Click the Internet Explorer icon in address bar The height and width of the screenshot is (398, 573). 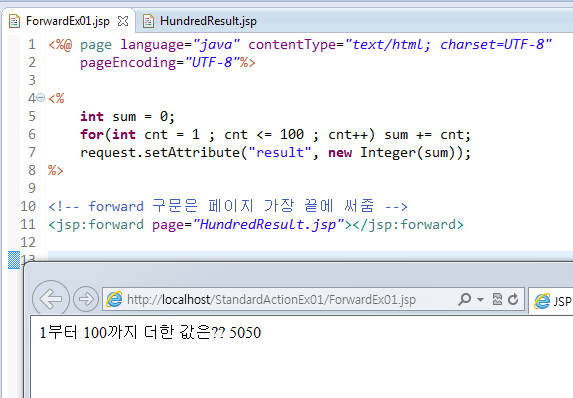tap(114, 299)
